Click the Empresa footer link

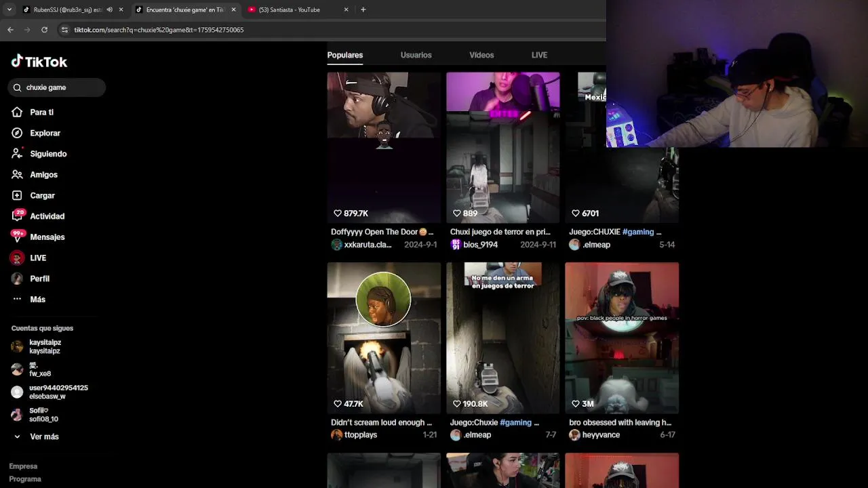[x=23, y=466]
